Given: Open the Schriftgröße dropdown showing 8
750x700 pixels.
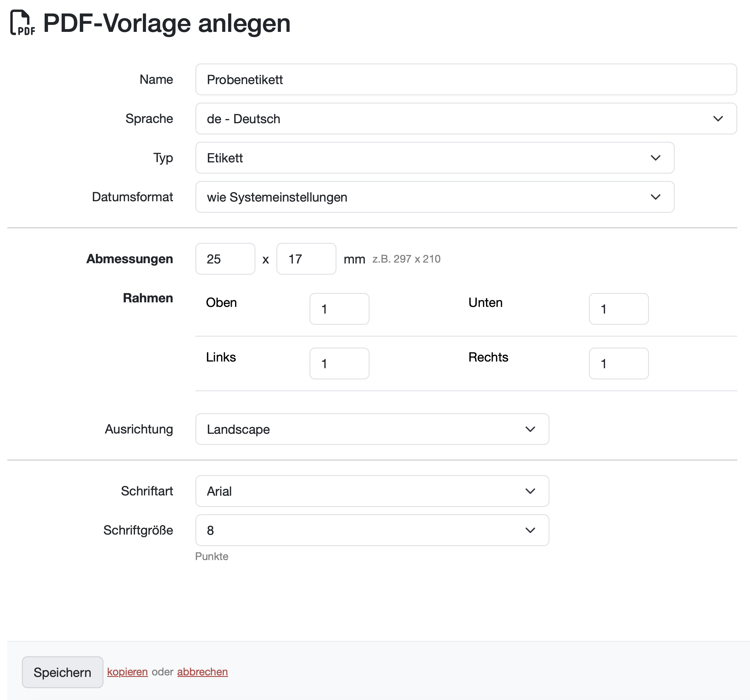Looking at the screenshot, I should point(372,531).
